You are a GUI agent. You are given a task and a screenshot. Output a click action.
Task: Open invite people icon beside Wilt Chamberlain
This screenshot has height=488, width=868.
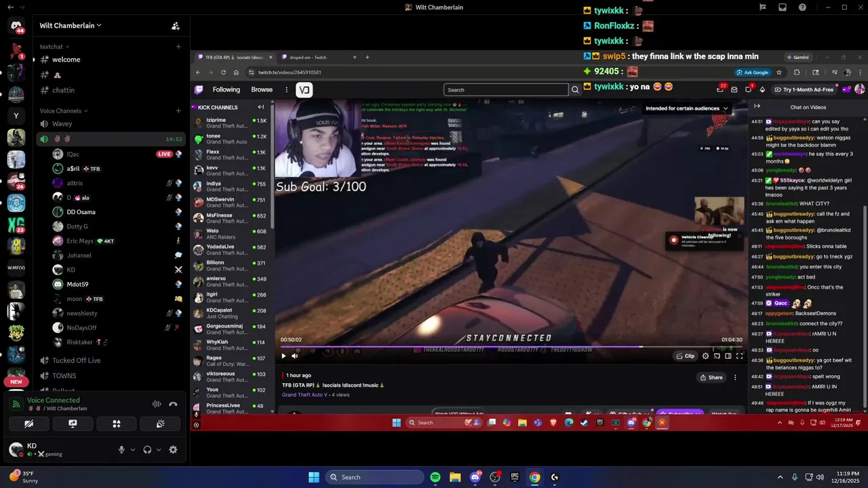point(176,26)
